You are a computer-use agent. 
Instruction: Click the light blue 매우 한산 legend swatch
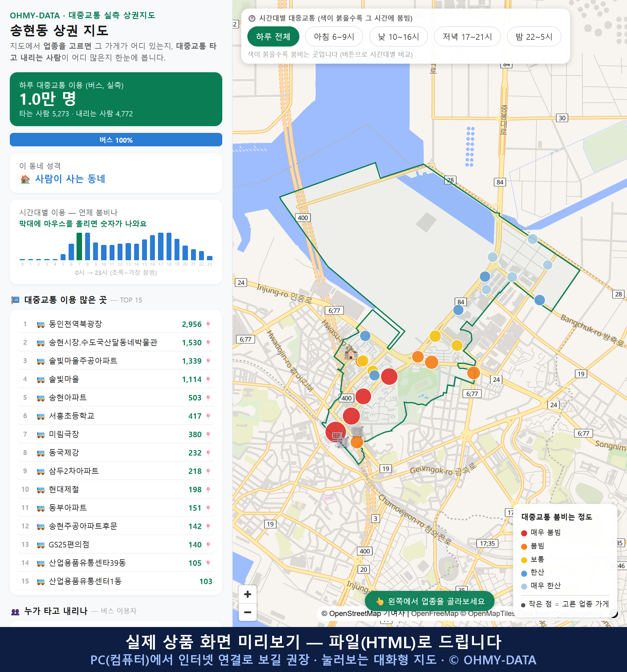click(524, 587)
